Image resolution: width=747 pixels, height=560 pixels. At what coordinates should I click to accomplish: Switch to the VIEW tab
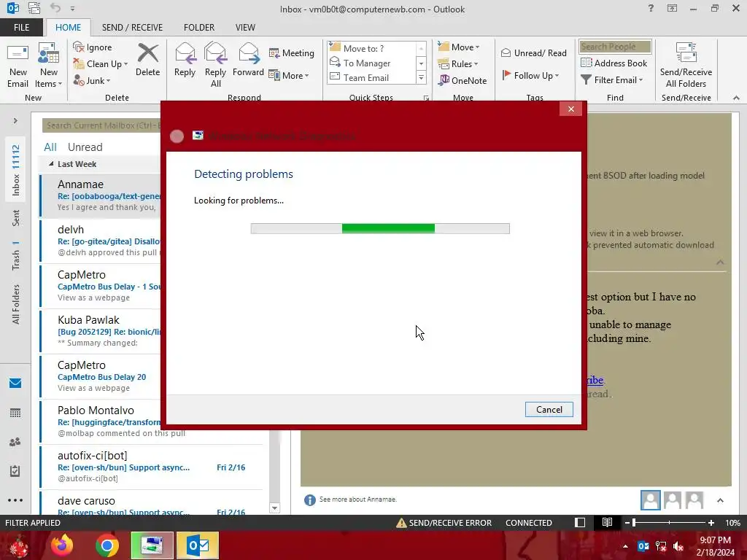(245, 27)
